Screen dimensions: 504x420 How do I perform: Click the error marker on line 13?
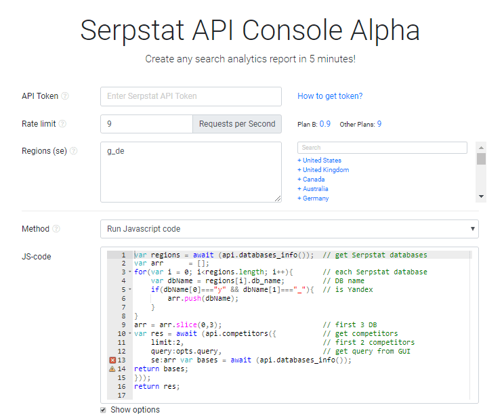click(x=112, y=360)
